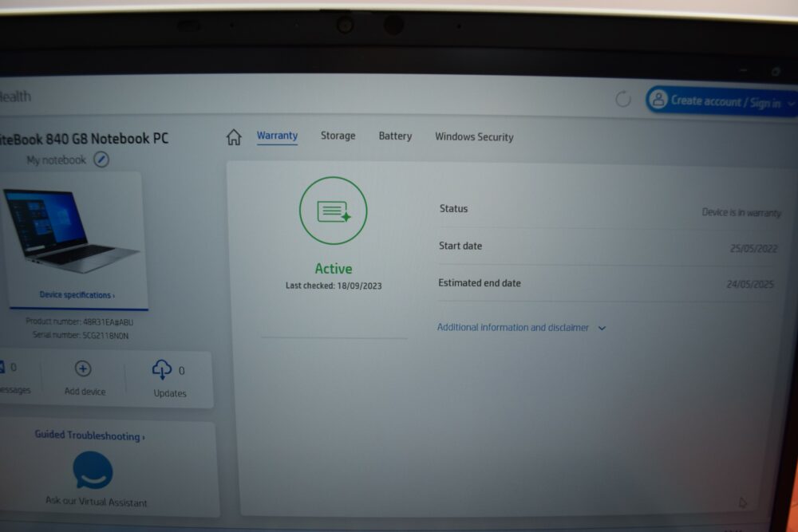798x532 pixels.
Task: Open the Updates cloud download icon
Action: click(x=162, y=369)
